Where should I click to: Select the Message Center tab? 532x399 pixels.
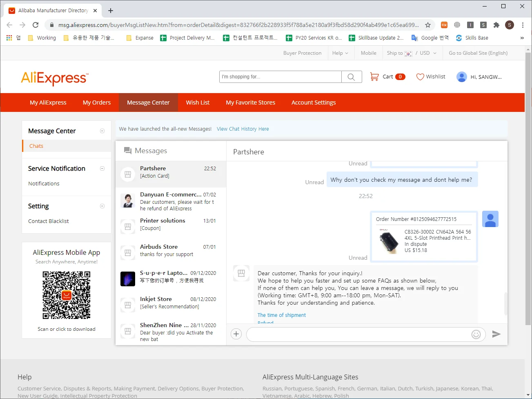click(148, 103)
